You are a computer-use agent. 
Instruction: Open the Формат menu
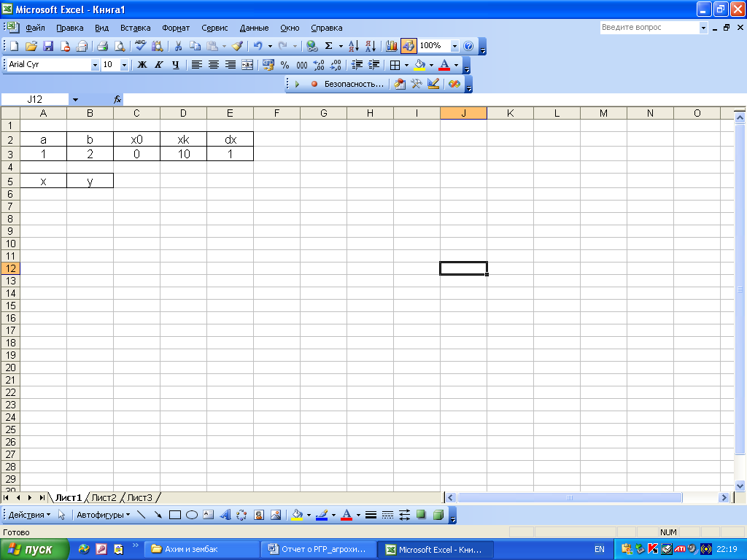176,28
